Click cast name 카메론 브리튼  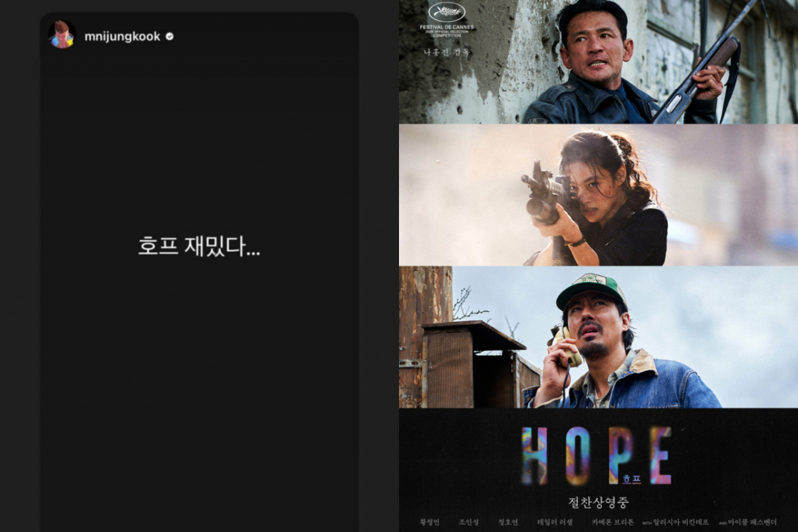(612, 522)
